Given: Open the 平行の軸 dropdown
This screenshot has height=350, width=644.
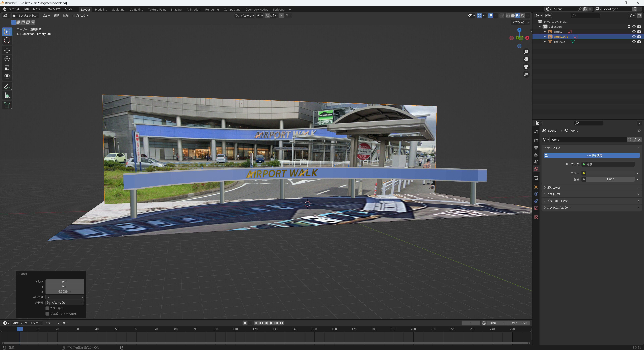Looking at the screenshot, I should tap(65, 297).
